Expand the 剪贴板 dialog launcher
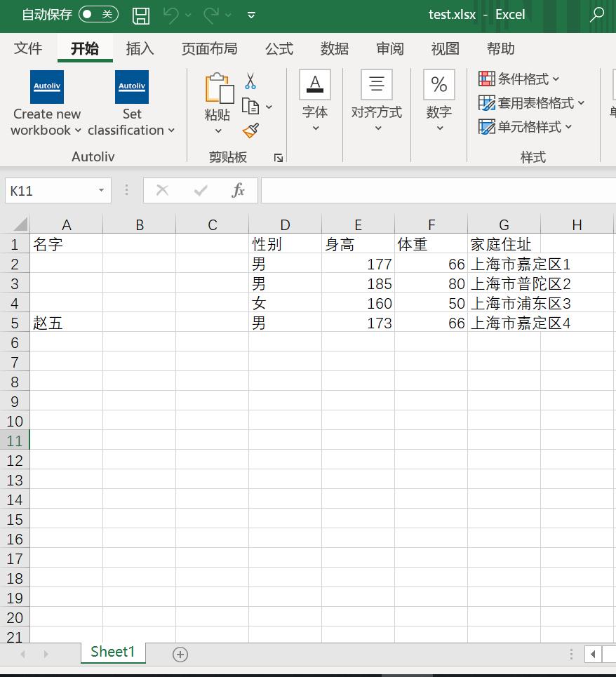The image size is (616, 677). pos(278,158)
